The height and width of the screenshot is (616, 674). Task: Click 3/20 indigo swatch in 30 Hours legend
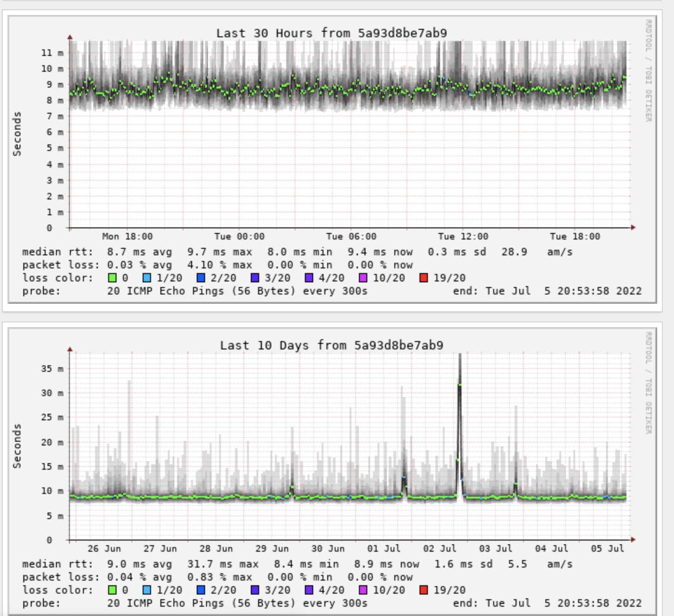[254, 278]
